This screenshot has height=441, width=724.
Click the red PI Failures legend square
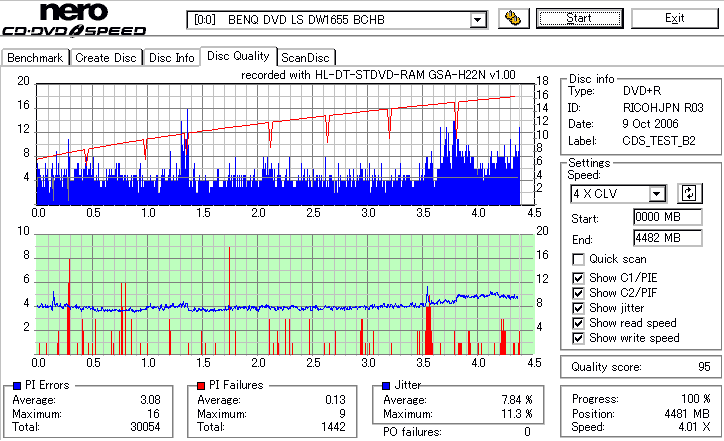201,386
